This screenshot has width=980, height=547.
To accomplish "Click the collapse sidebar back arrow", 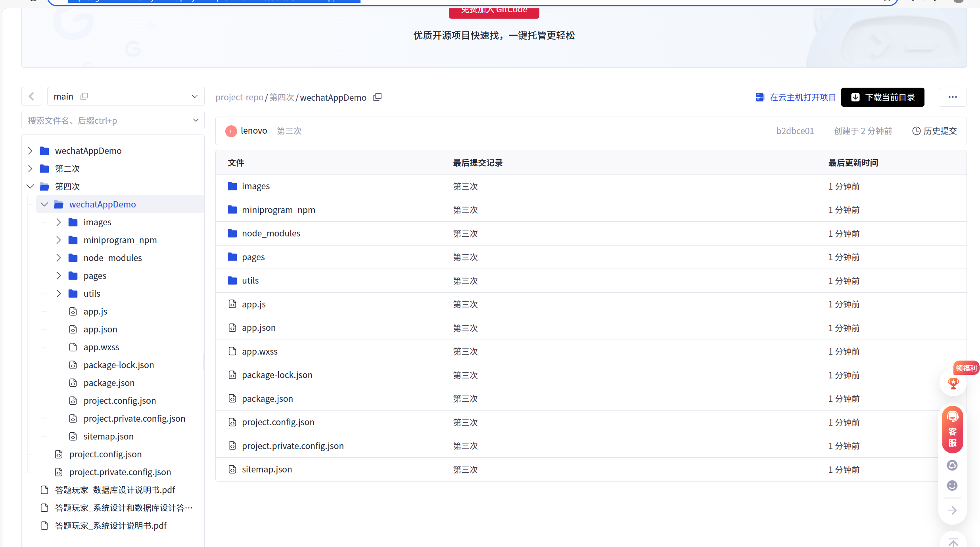I will [31, 96].
